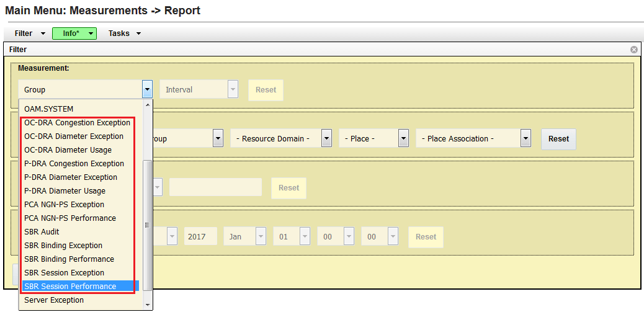Screen dimensions: 644x312
Task: Click the dropdown list scroll-down arrow
Action: click(148, 305)
